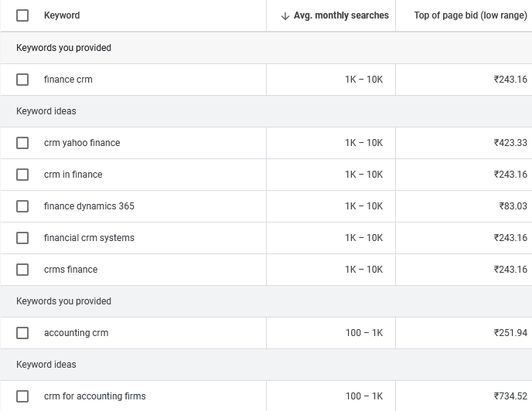Viewport: 532px width, 411px height.
Task: Select the 'finance crm' keyword checkbox
Action: pyautogui.click(x=22, y=80)
